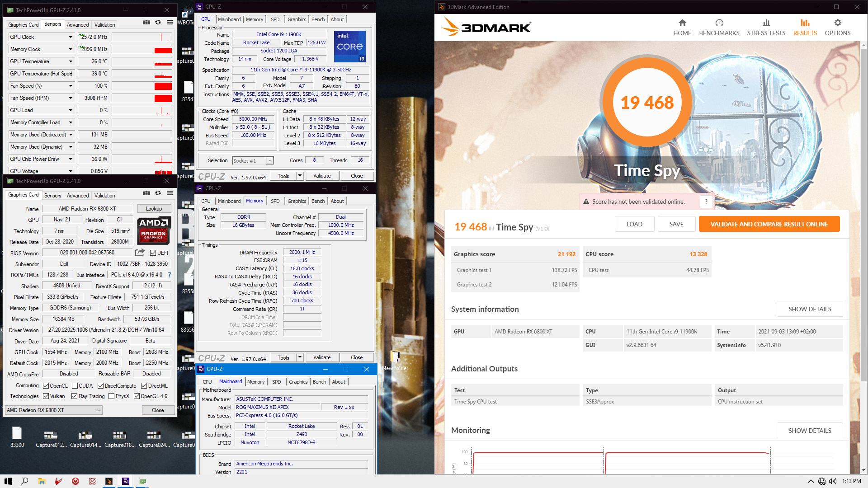This screenshot has width=868, height=488.
Task: Open the Graphics tab in the top CPU-Z window
Action: [297, 19]
